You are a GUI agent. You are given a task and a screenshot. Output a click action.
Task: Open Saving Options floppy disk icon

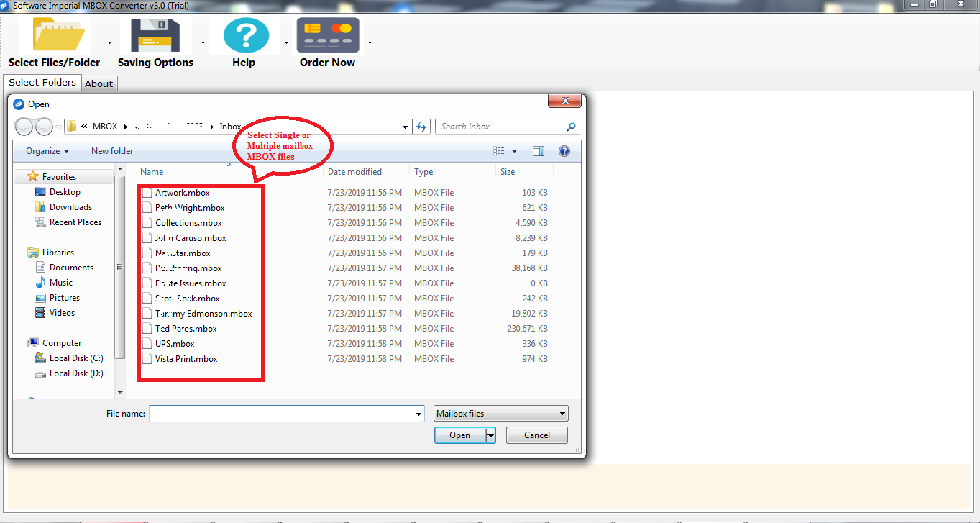pos(155,35)
